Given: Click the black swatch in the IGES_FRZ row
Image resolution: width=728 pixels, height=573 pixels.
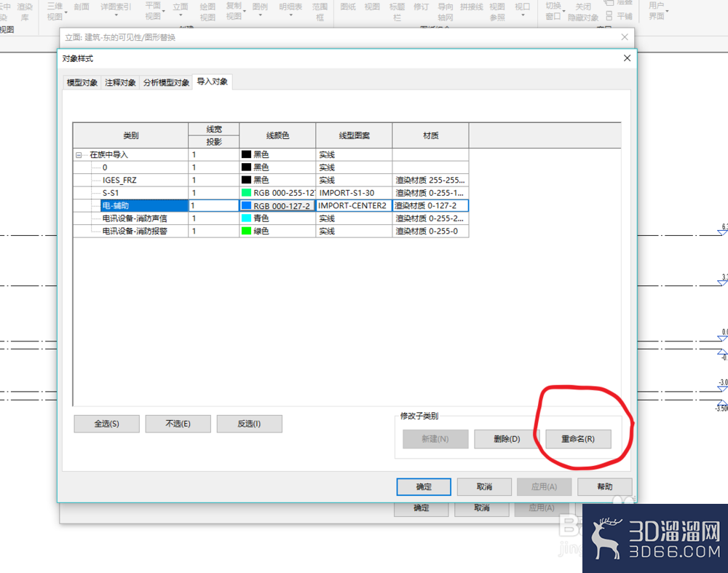Looking at the screenshot, I should [246, 180].
